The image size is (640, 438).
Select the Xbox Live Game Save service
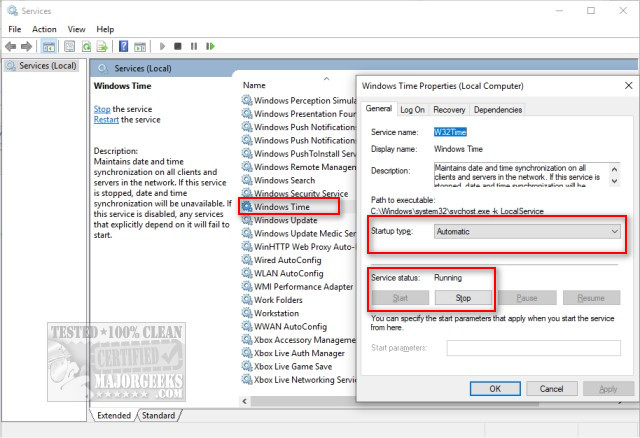pyautogui.click(x=293, y=367)
